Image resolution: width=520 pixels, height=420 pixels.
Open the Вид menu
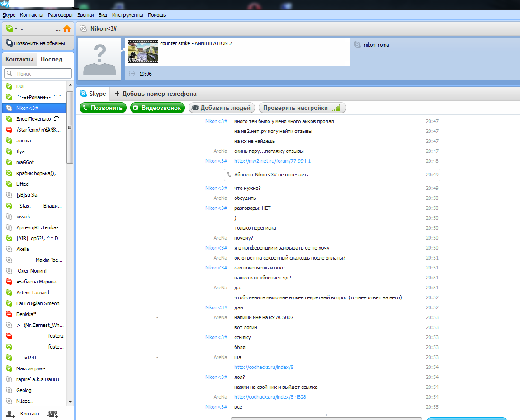[103, 15]
